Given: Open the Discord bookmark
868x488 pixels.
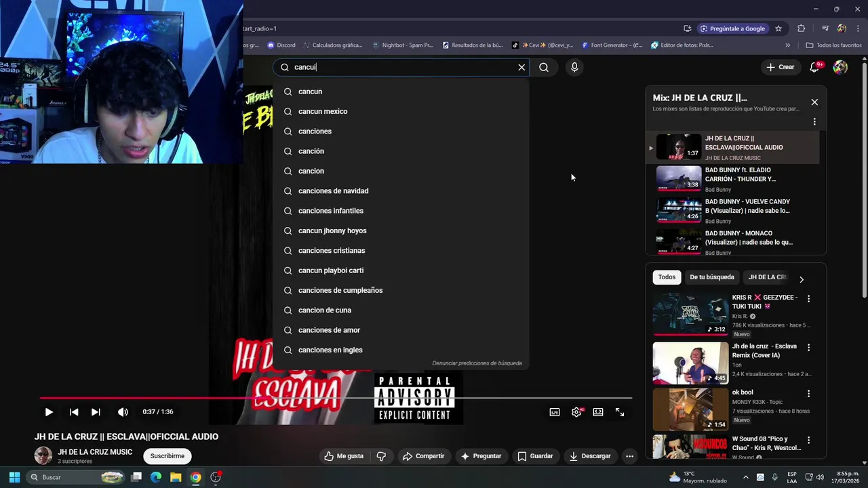Looking at the screenshot, I should 281,45.
